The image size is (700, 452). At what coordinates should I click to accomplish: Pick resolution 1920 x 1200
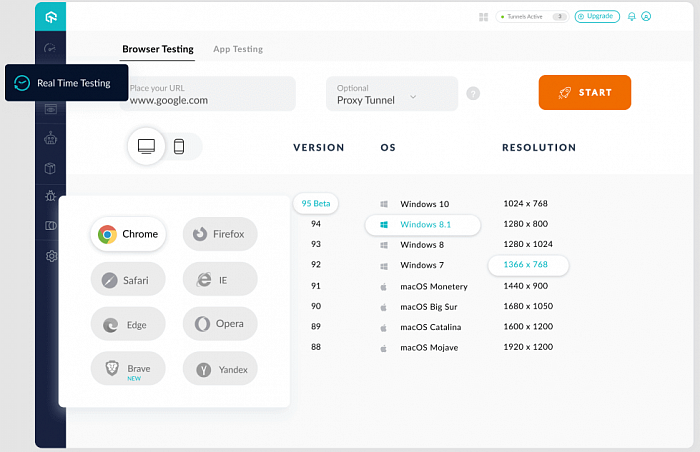[528, 347]
